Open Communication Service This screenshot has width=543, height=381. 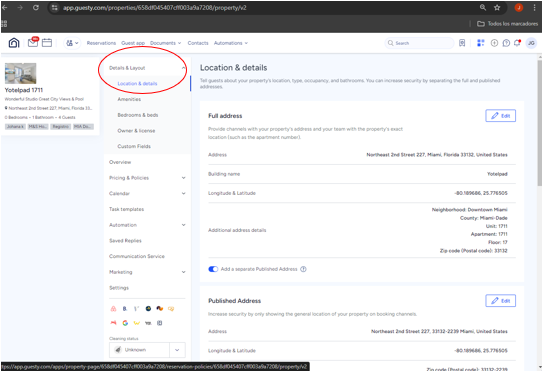point(137,256)
